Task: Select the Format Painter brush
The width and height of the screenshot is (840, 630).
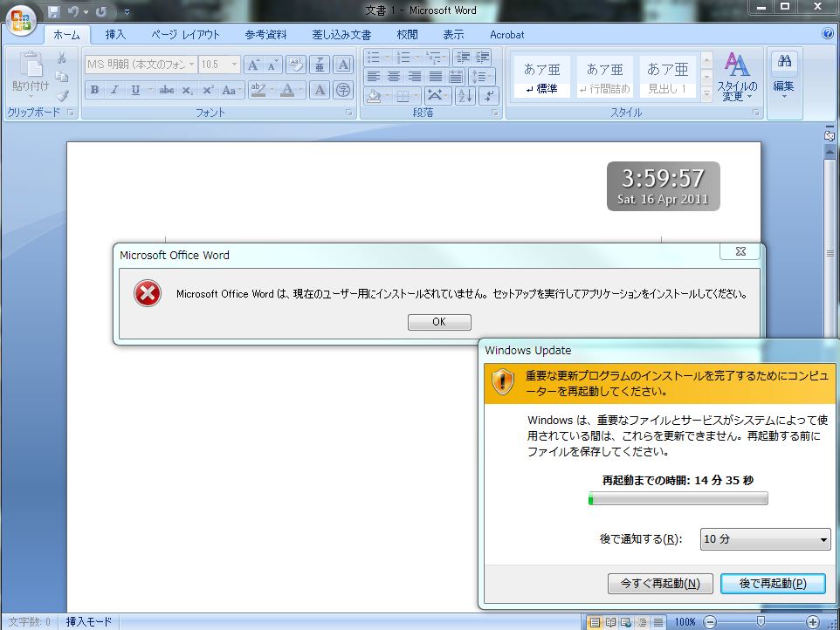Action: pyautogui.click(x=63, y=95)
